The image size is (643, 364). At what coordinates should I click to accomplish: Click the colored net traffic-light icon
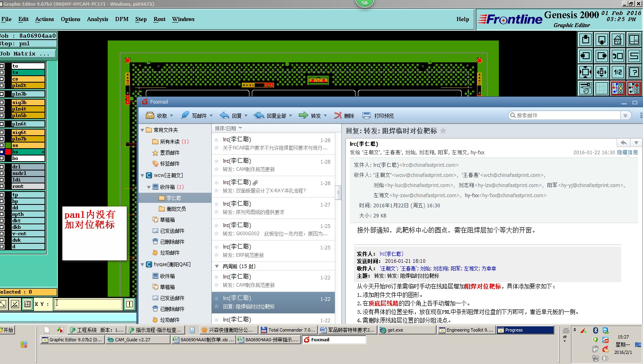tap(617, 88)
